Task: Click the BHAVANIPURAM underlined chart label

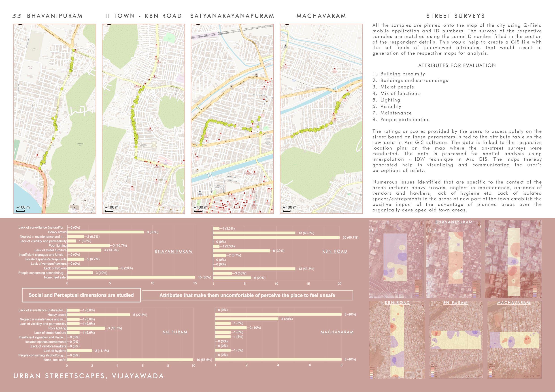Action: click(x=174, y=251)
